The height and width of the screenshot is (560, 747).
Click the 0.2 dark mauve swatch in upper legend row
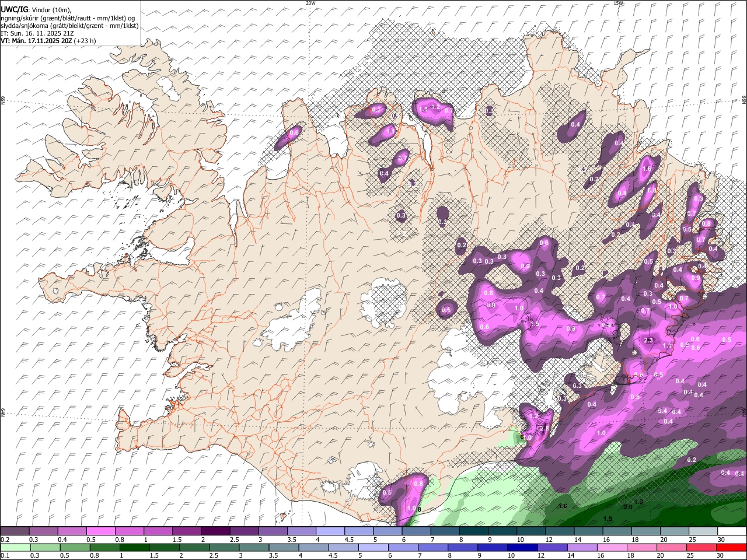(x=15, y=531)
